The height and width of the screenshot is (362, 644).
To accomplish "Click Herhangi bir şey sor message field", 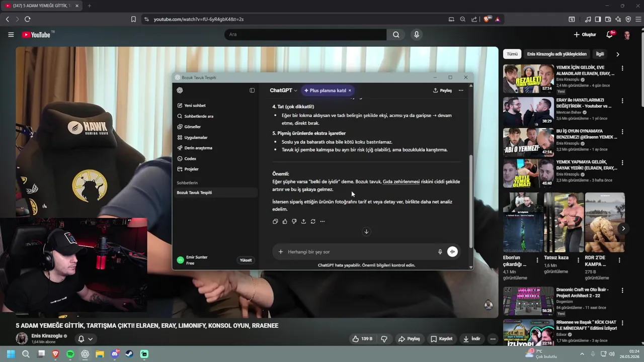I will [360, 252].
